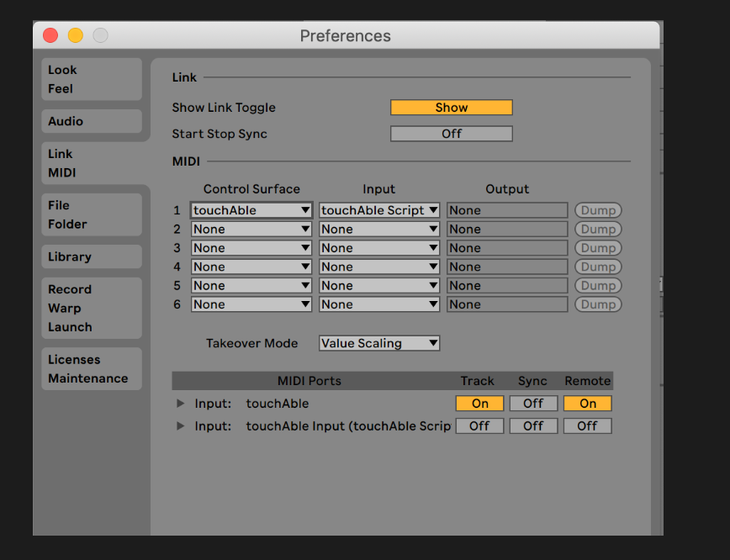This screenshot has height=560, width=730.
Task: Open Input 1 touchAble Script dropdown
Action: coord(379,210)
